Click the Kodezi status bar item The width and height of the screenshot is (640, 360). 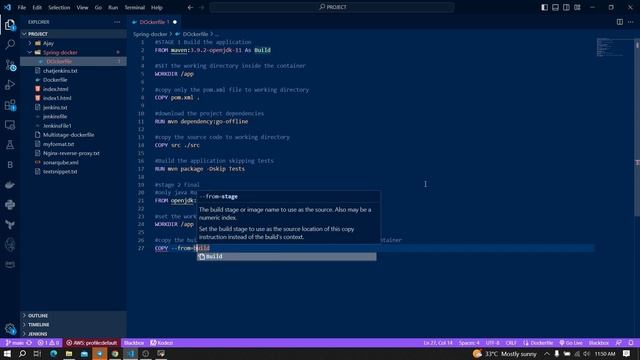(161, 343)
